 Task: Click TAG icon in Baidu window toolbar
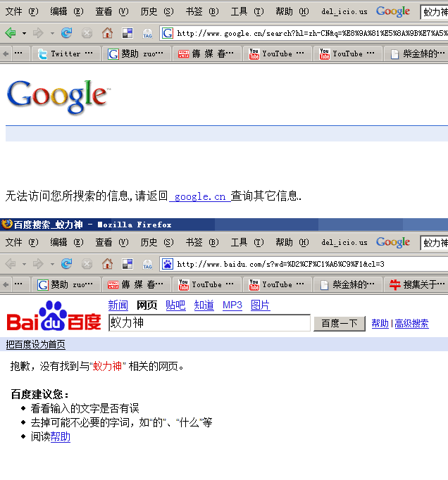(147, 264)
